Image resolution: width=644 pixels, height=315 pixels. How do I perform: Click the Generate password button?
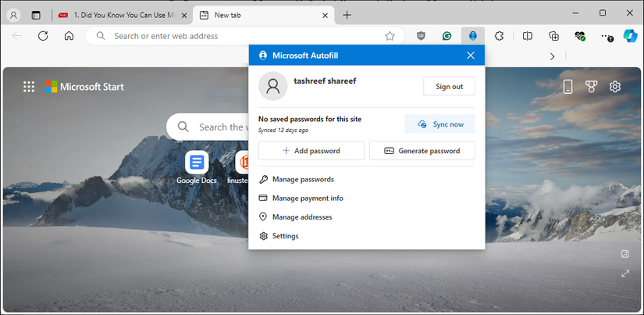click(422, 151)
